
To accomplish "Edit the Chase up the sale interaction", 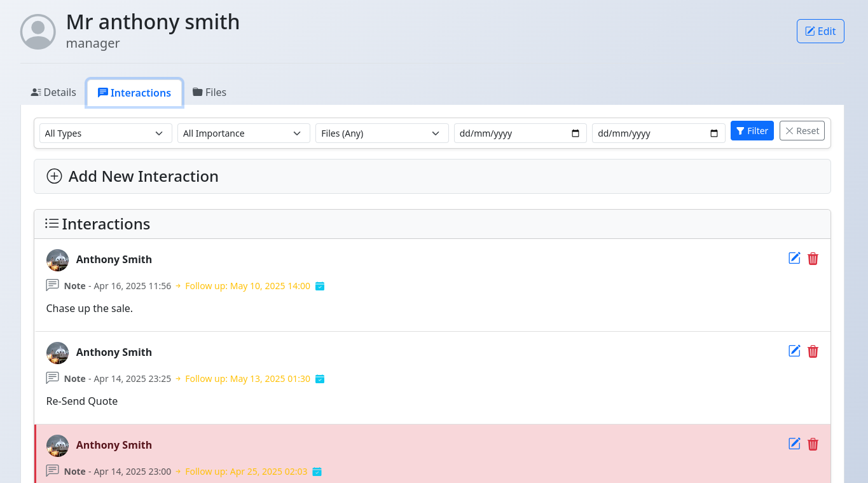I will tap(794, 258).
